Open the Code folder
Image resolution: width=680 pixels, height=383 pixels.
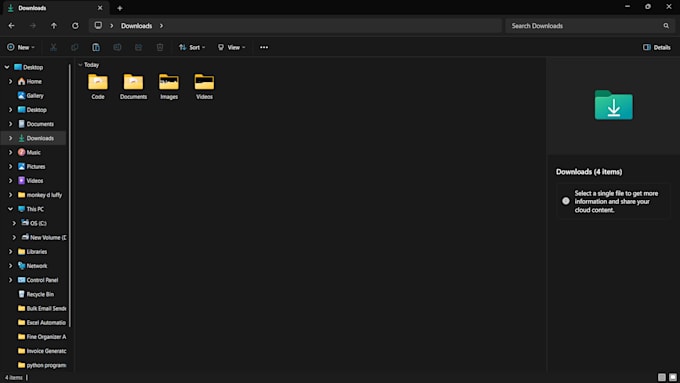click(x=98, y=86)
